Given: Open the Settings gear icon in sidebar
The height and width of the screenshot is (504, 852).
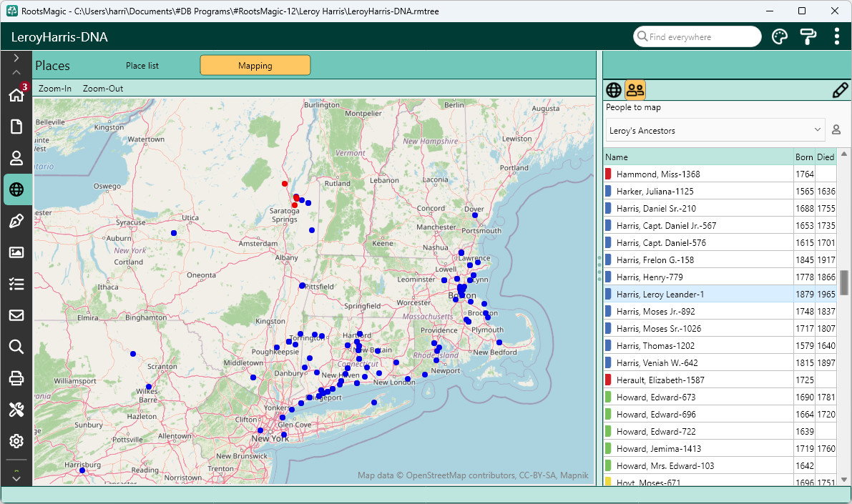Looking at the screenshot, I should click(x=16, y=441).
